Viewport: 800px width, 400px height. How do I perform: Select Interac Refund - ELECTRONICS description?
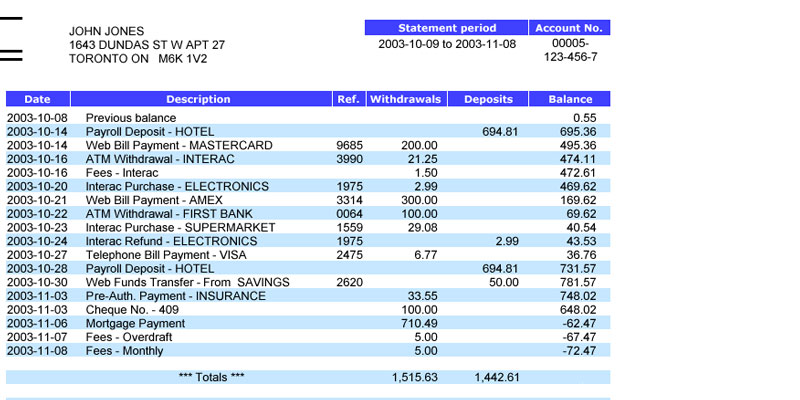(171, 241)
